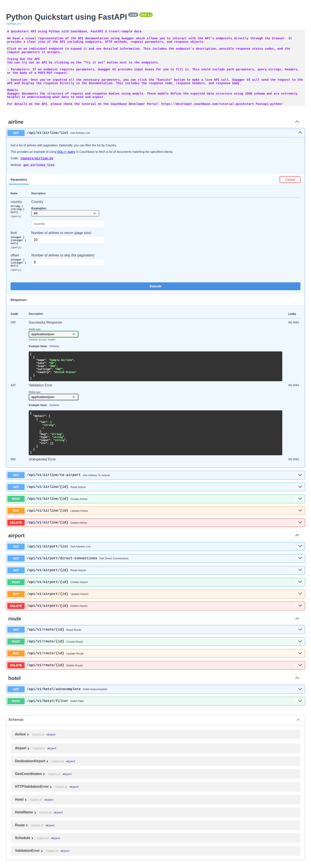Image resolution: width=311 pixels, height=868 pixels.
Task: Expand DELETE airline endpoint row
Action: tap(155, 522)
